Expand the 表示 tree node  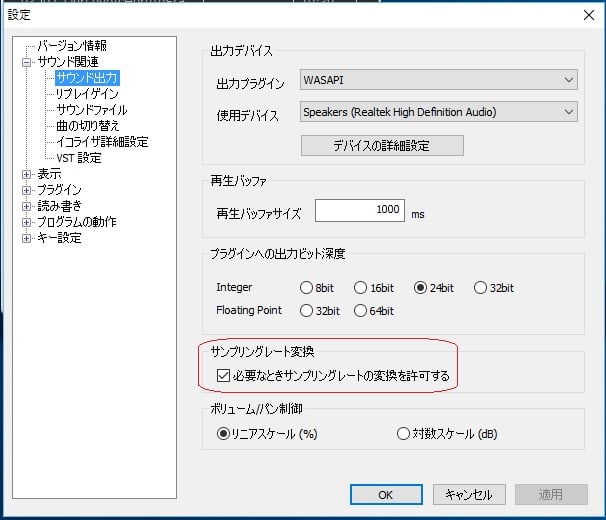pos(26,174)
